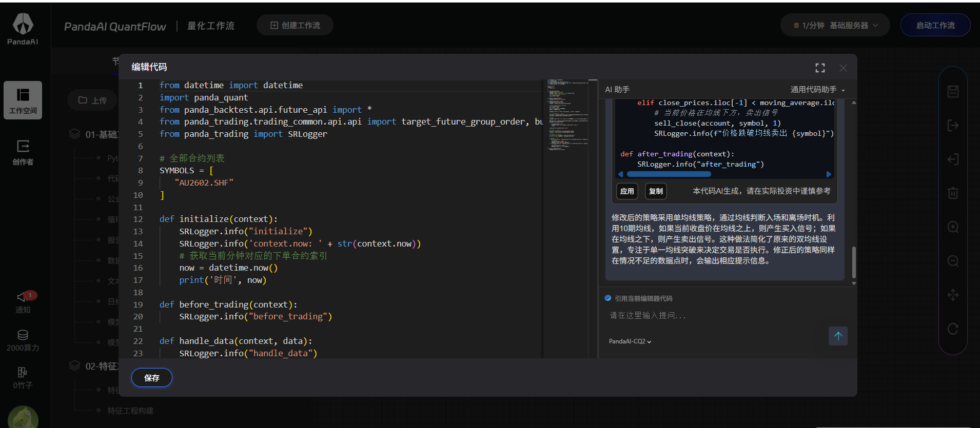Click the save disk icon in right toolbar
980x428 pixels.
pos(953,92)
